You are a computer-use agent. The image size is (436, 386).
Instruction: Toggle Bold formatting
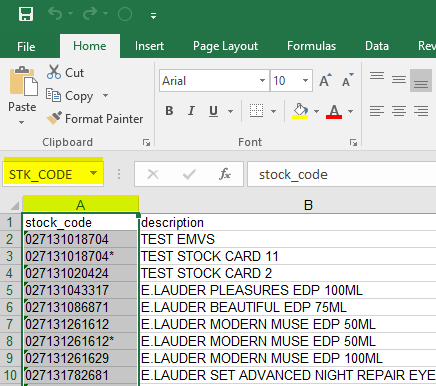(x=169, y=111)
